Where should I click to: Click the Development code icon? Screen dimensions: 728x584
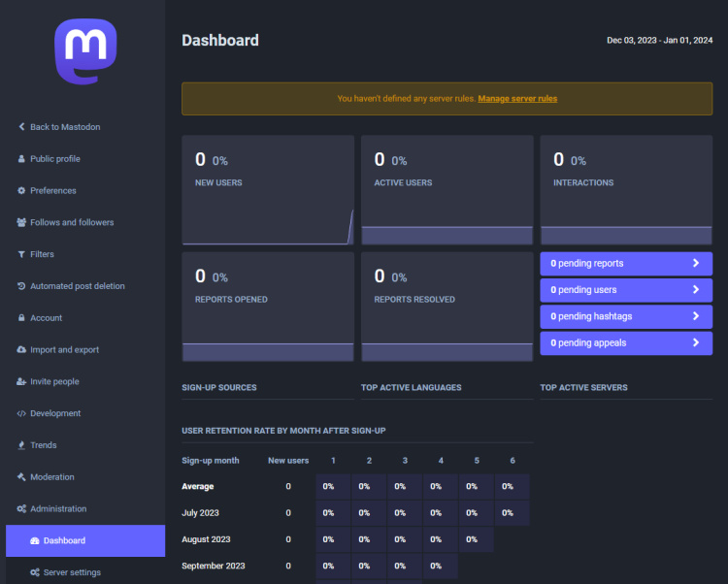pyautogui.click(x=21, y=413)
